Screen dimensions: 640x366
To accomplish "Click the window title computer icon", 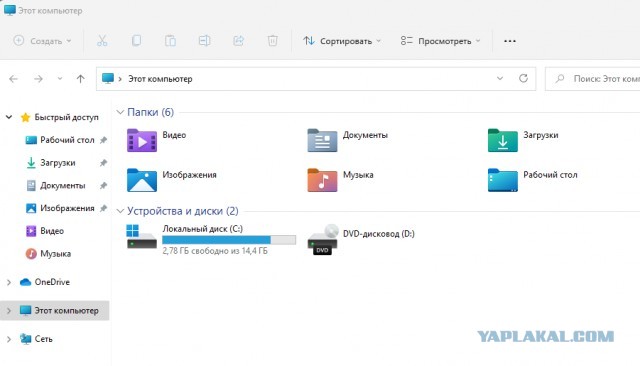I will (x=9, y=10).
